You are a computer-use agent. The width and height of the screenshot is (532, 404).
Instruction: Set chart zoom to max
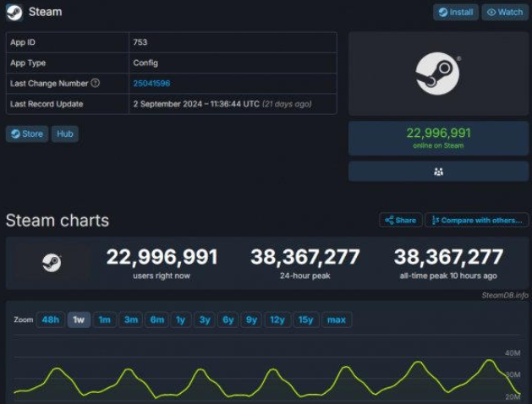pos(337,319)
